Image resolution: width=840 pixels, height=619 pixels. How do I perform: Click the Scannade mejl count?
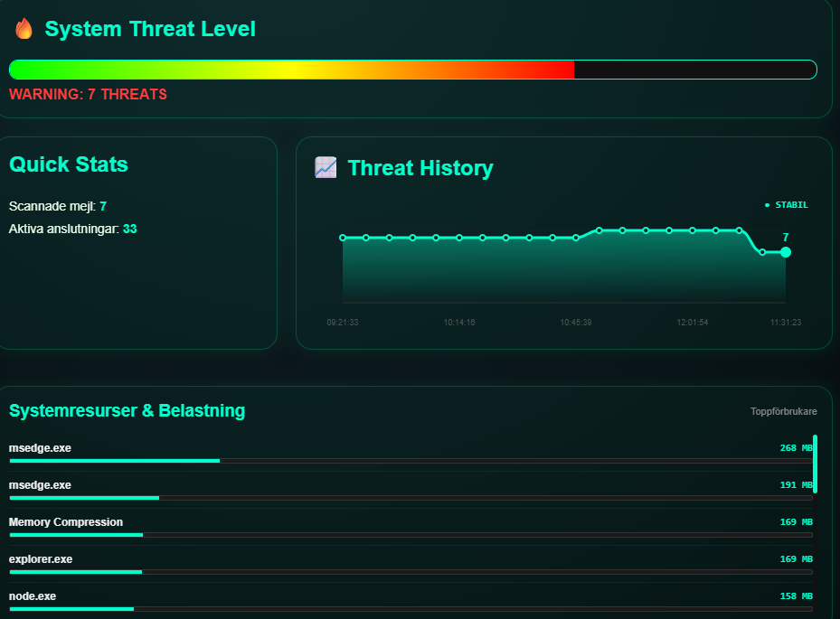coord(103,206)
